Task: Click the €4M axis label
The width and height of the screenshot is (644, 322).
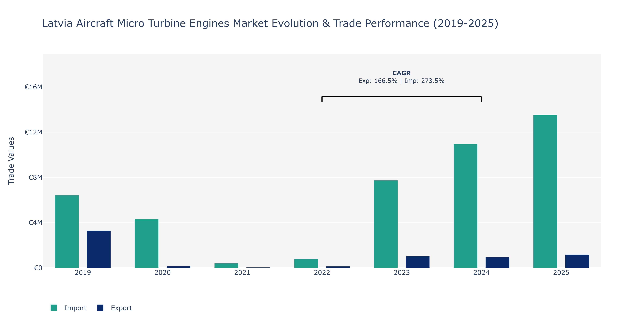Action: pos(35,222)
